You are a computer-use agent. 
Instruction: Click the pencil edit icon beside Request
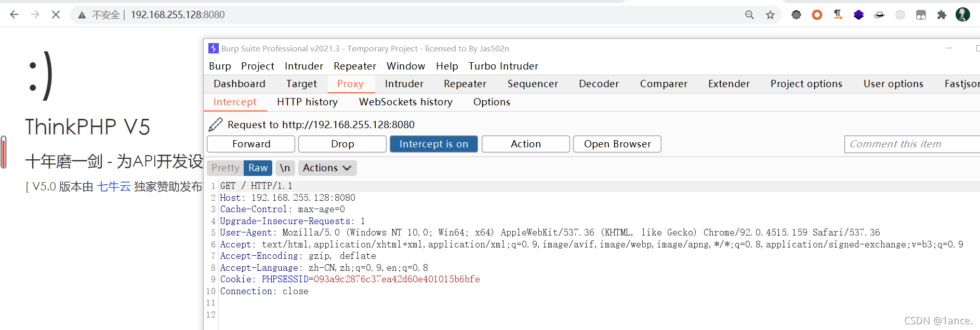pyautogui.click(x=216, y=125)
